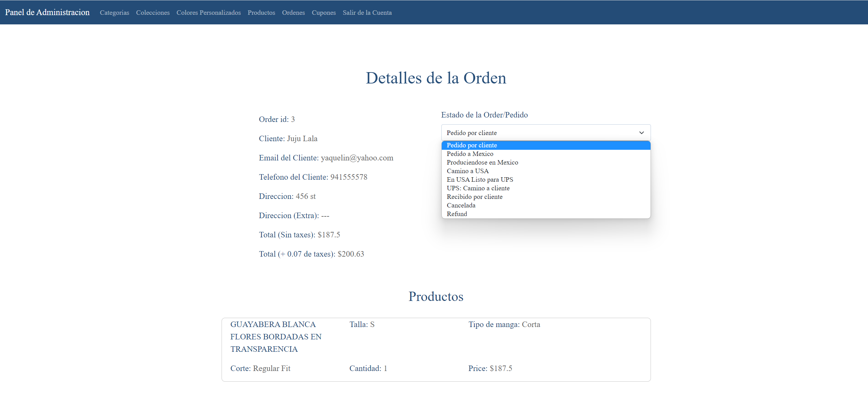
Task: Choose the 'Refund' status option
Action: pos(457,214)
